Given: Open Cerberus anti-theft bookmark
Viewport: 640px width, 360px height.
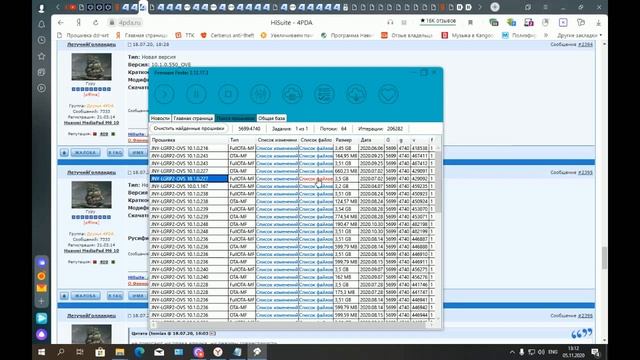Looking at the screenshot, I should (x=228, y=36).
